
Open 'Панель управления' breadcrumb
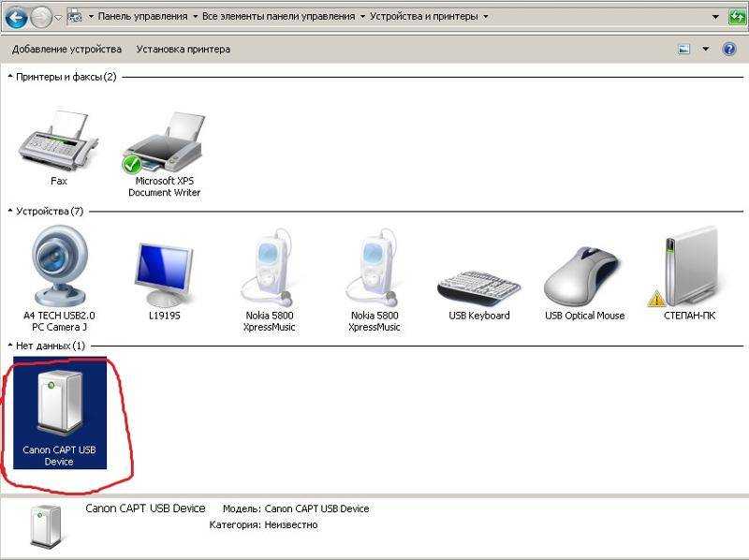[x=142, y=17]
